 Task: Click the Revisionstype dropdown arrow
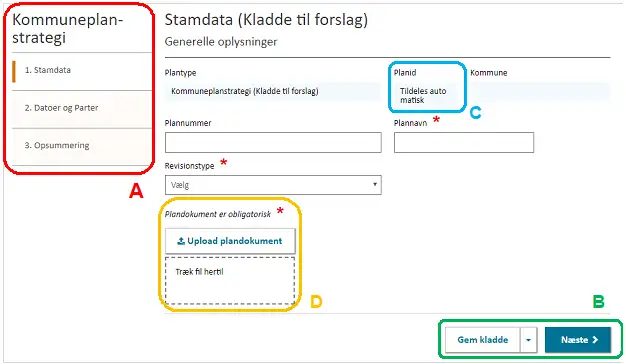(374, 184)
